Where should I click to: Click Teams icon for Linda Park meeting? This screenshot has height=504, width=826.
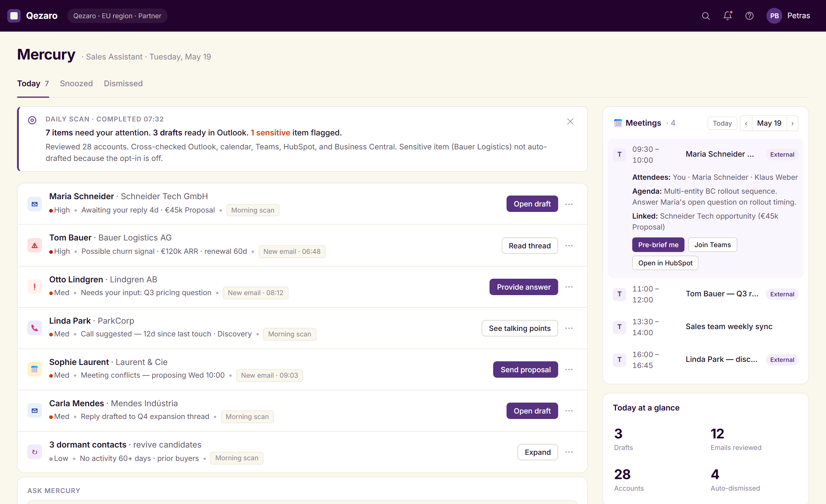pos(619,359)
